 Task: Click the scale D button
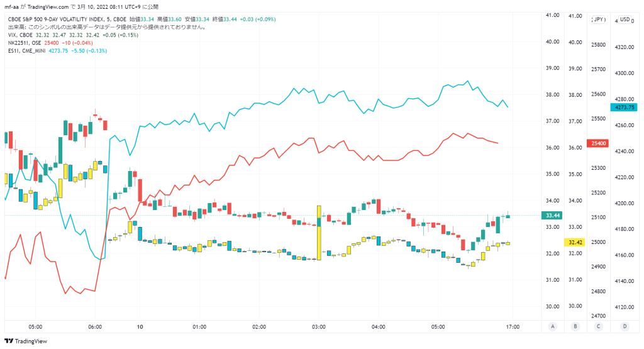[625, 326]
